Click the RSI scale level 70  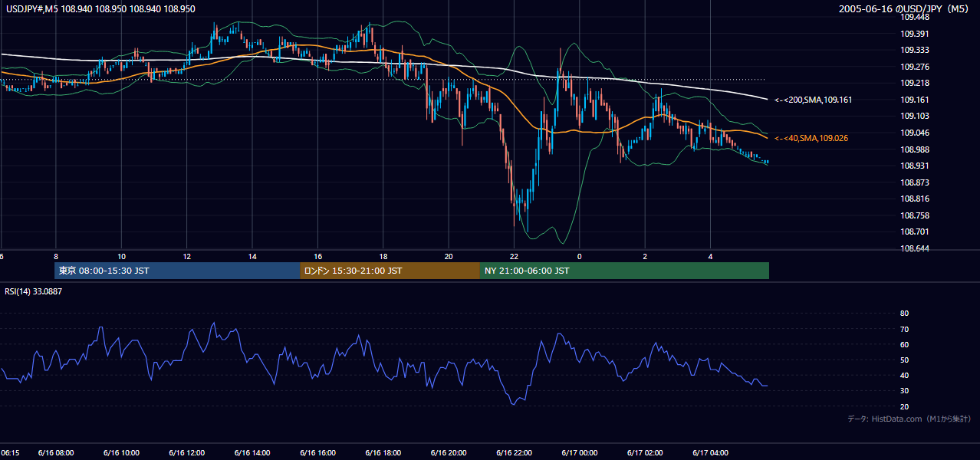[x=904, y=329]
